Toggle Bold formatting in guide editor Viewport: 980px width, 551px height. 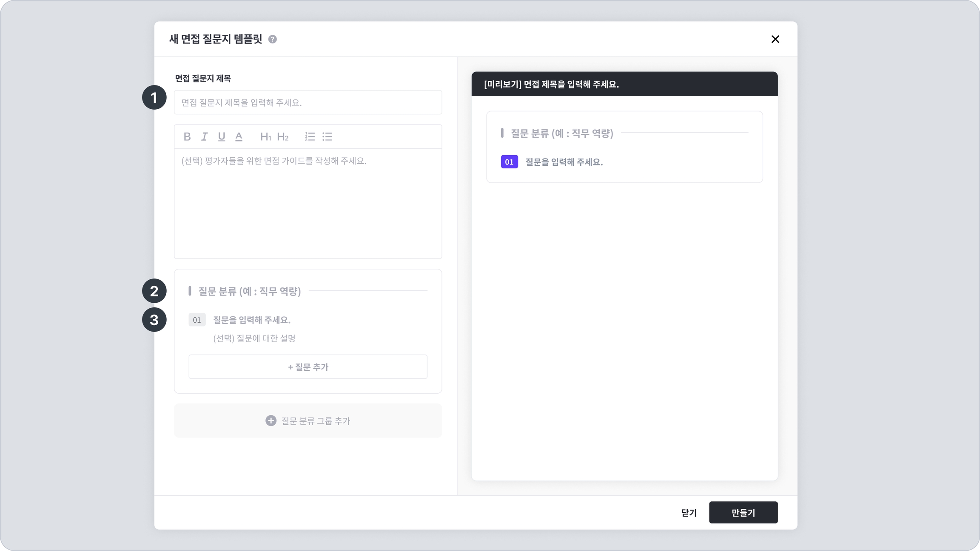[187, 136]
